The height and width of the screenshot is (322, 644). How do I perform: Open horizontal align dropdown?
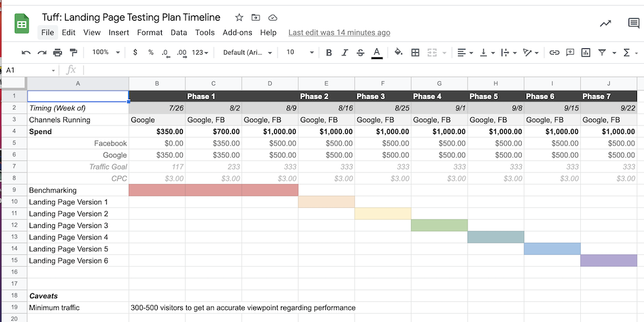tap(466, 53)
